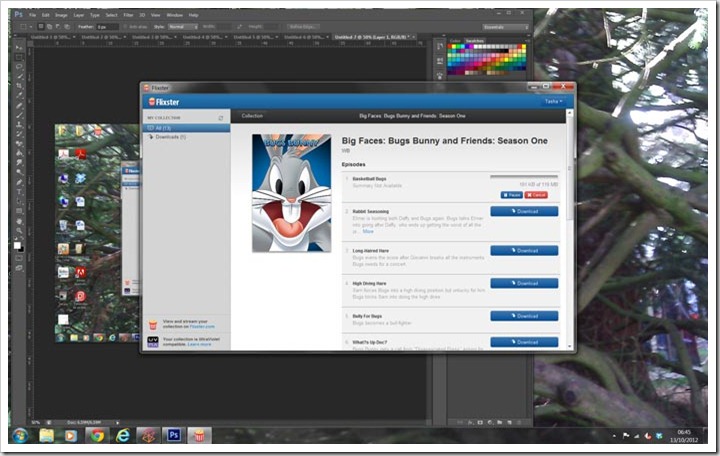The width and height of the screenshot is (720, 456).
Task: Download the Long-Haired Hare episode
Action: coord(524,251)
